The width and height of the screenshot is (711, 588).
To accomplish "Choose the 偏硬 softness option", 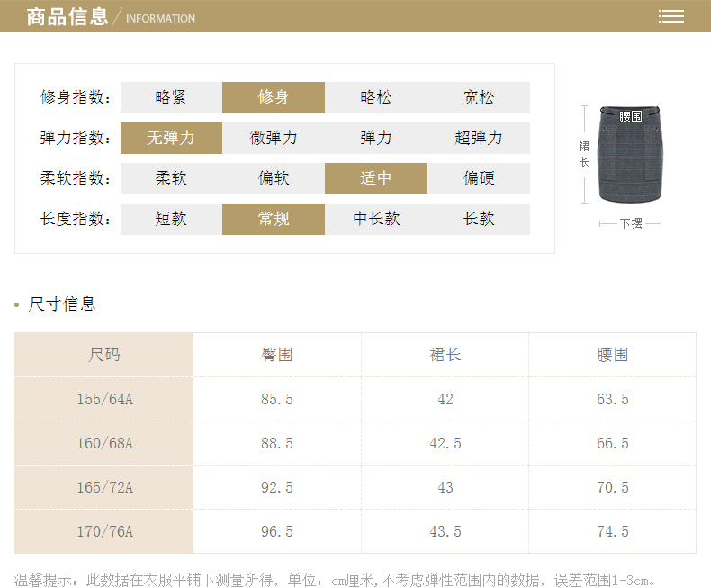I will pyautogui.click(x=479, y=178).
